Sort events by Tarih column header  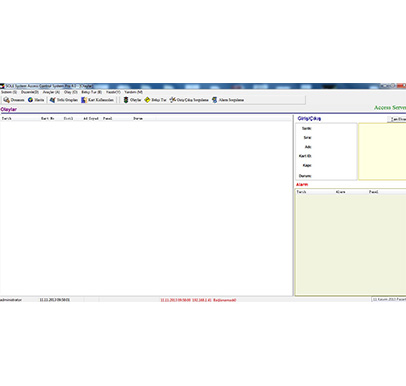[x=7, y=118]
